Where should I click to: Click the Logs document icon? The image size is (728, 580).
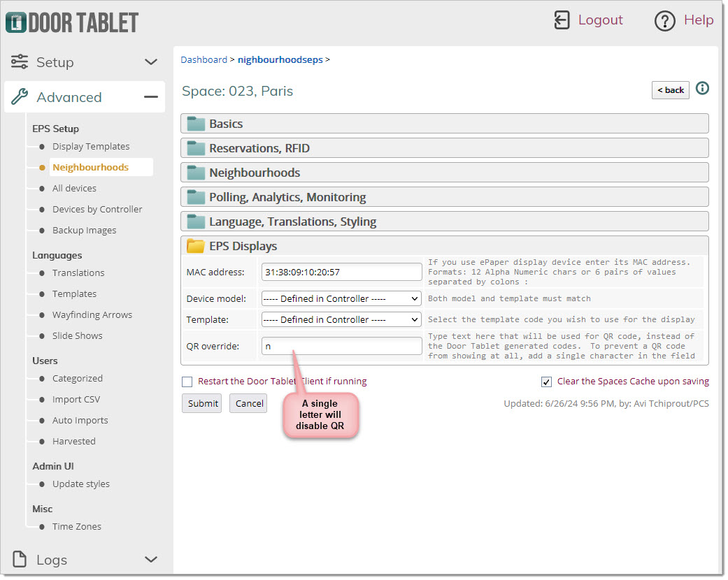pos(20,559)
